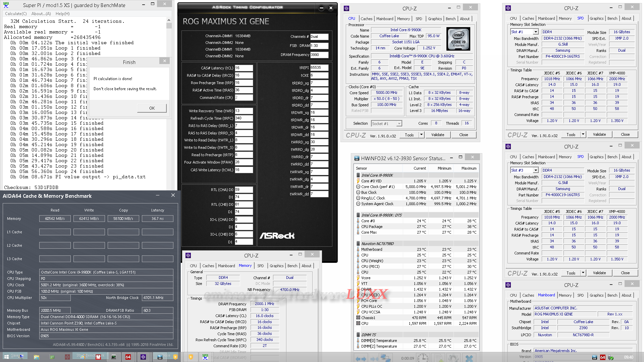
Task: Click the HWiNFO blue X close-sensors icon
Action: (469, 358)
